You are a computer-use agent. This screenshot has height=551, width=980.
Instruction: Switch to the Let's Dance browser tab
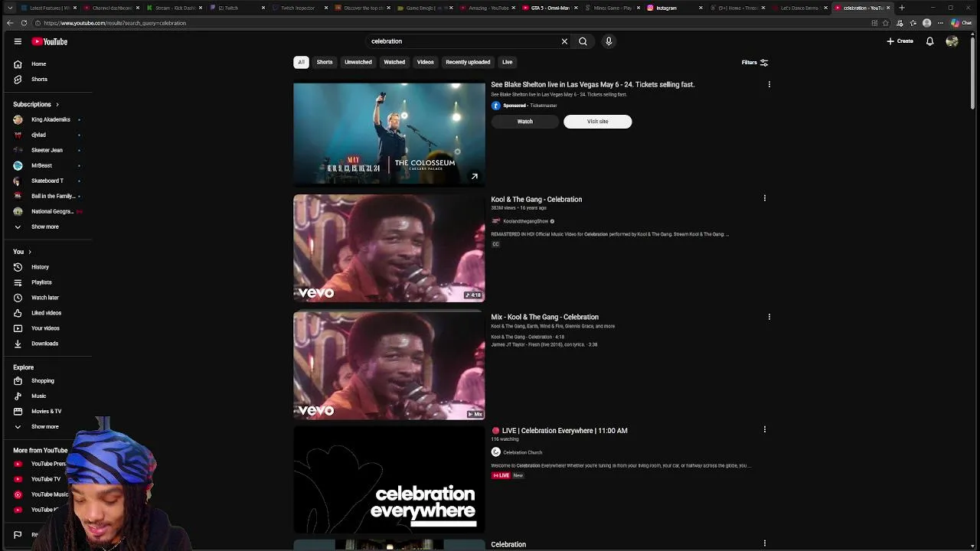click(x=798, y=8)
